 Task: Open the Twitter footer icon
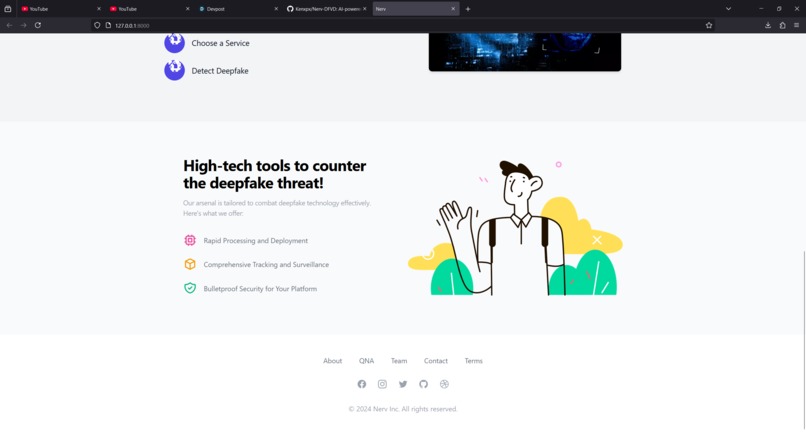(x=403, y=384)
